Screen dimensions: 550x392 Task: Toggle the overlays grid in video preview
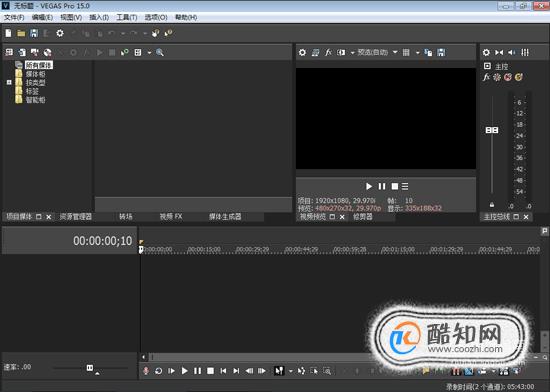(x=406, y=53)
